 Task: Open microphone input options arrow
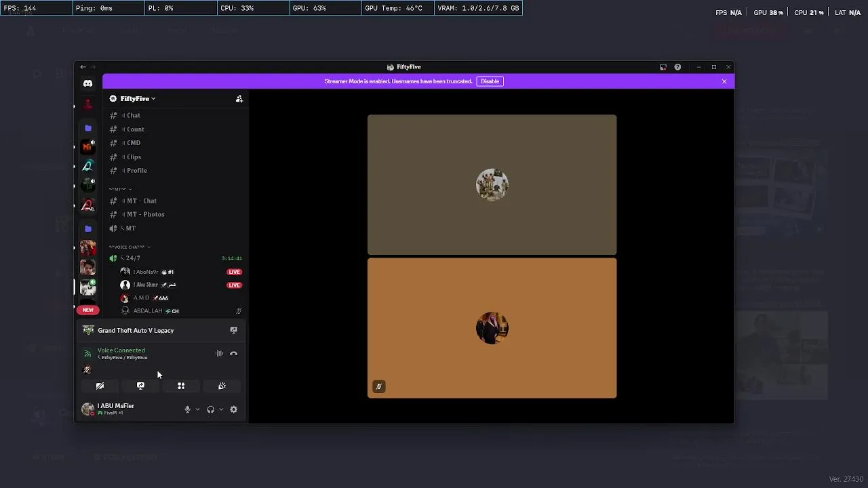(x=197, y=409)
